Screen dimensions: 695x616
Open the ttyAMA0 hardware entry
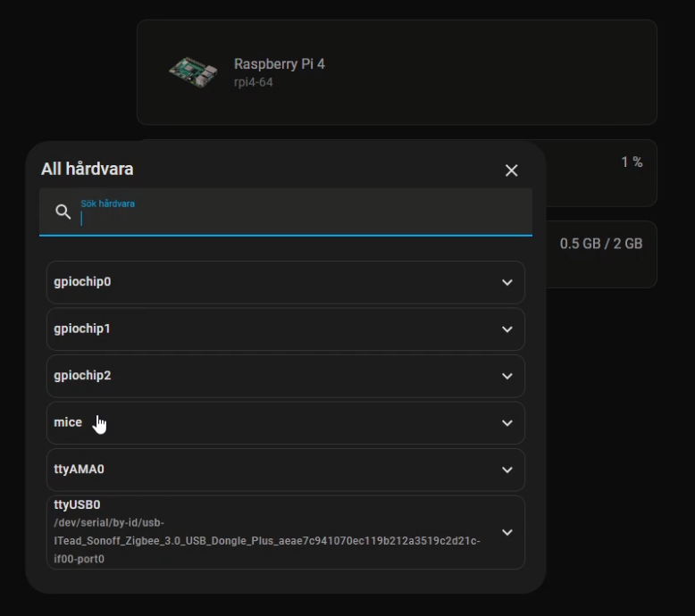[286, 470]
